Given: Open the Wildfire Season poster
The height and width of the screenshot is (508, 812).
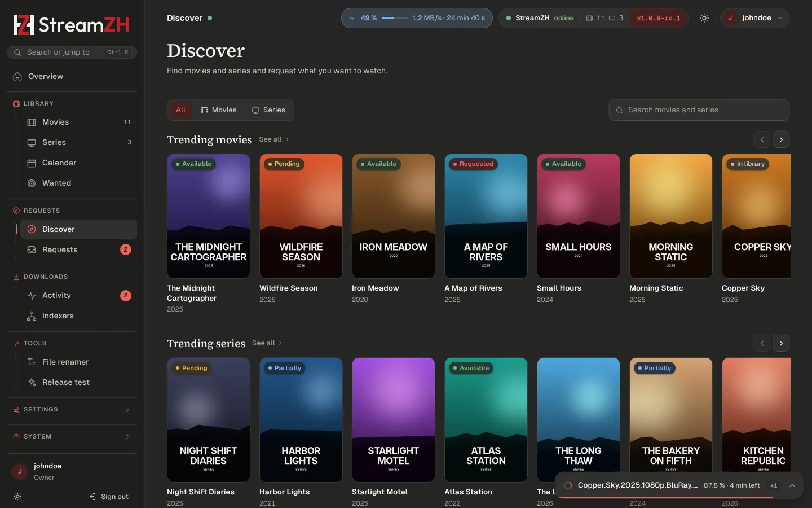Looking at the screenshot, I should tap(301, 216).
